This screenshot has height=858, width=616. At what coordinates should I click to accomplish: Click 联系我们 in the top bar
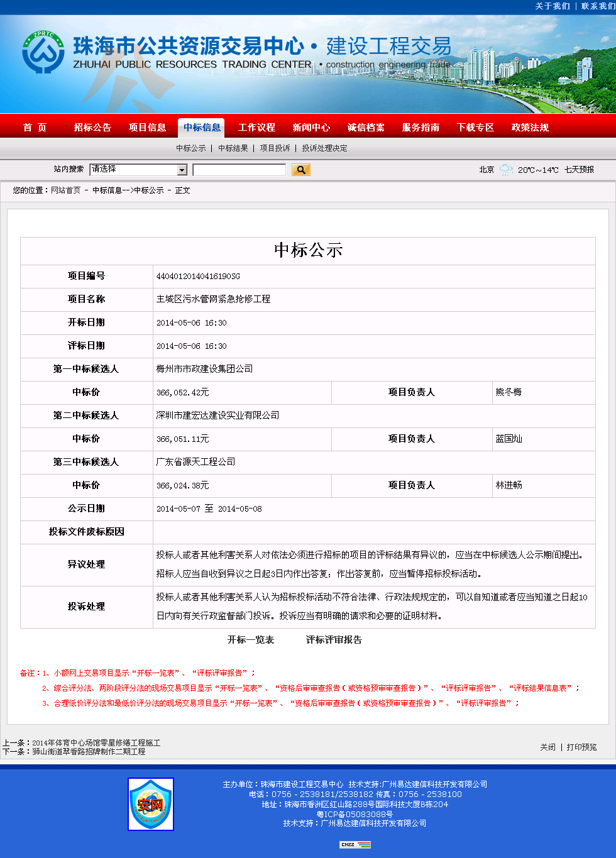(598, 6)
